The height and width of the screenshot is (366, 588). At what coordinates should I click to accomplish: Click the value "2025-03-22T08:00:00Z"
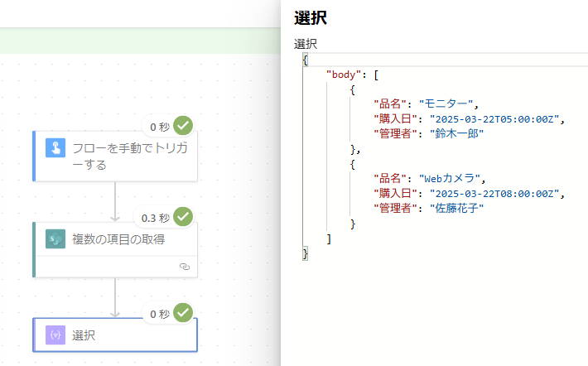(494, 194)
